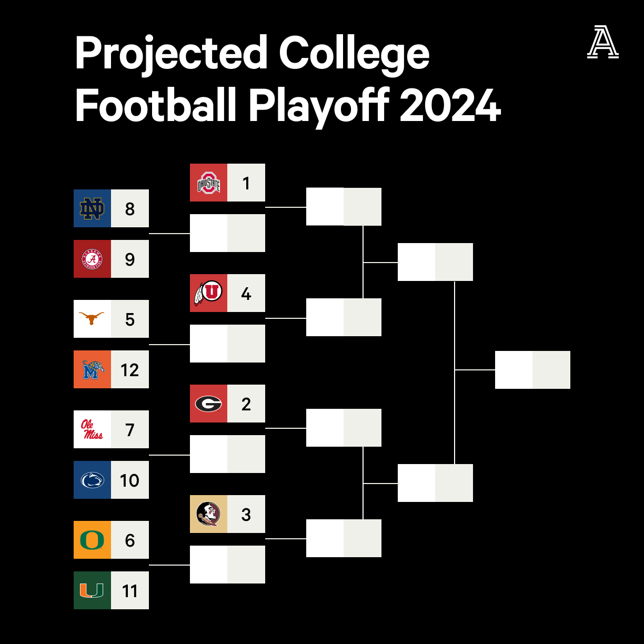Image resolution: width=644 pixels, height=644 pixels.
Task: Click the Oregon Ducks logo
Action: [92, 540]
